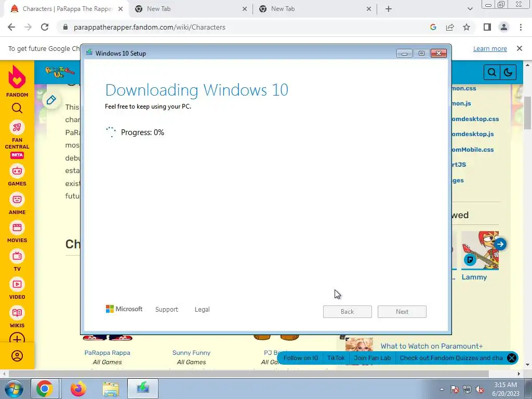532x399 pixels.
Task: Click the clock date in system tray
Action: coord(506,389)
